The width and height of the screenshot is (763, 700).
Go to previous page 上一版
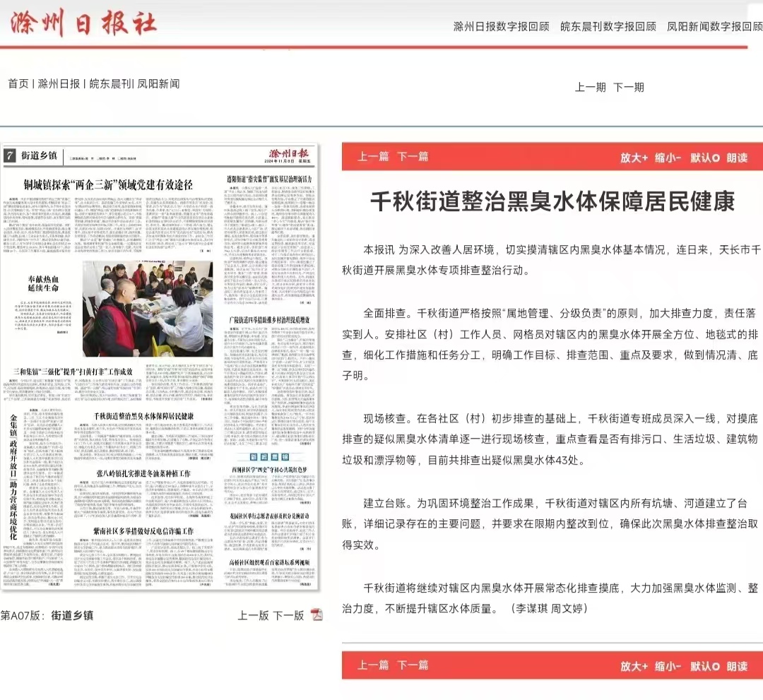coord(253,615)
